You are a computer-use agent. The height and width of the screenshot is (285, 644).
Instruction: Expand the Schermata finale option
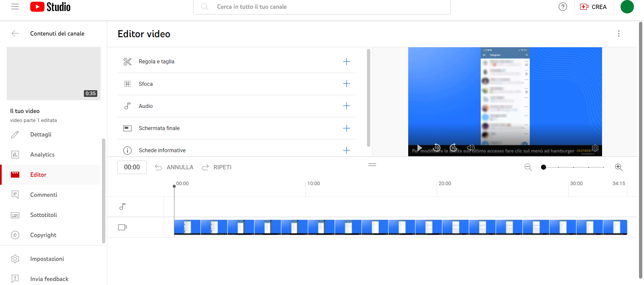click(x=346, y=128)
